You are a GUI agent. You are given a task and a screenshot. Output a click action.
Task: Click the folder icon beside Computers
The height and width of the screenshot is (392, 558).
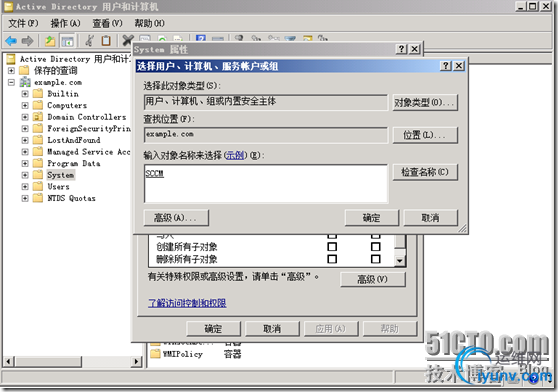pyautogui.click(x=38, y=105)
